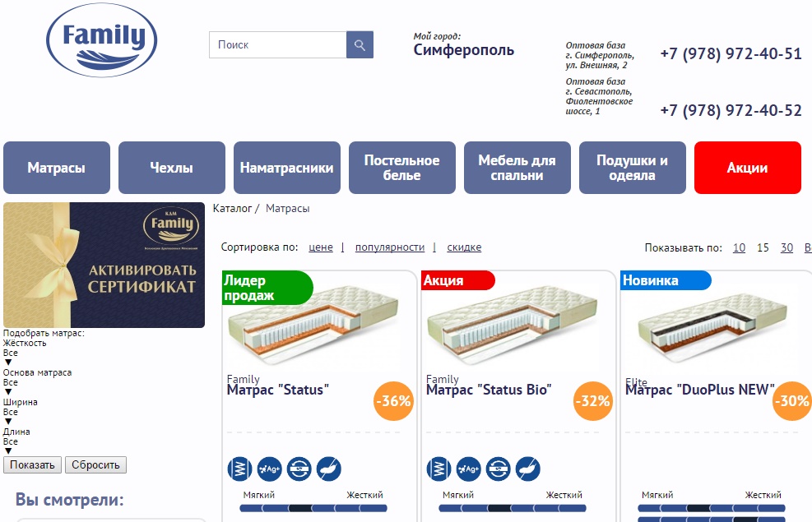Expand the Жёсткость filter arrow
Image resolution: width=812 pixels, height=522 pixels.
[7, 363]
